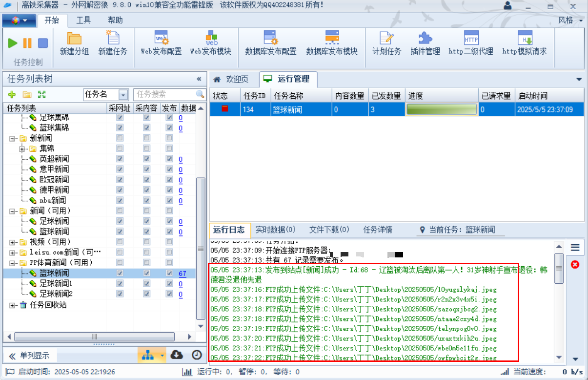Click the green add icon in task tree
This screenshot has height=380, width=588.
pyautogui.click(x=12, y=94)
